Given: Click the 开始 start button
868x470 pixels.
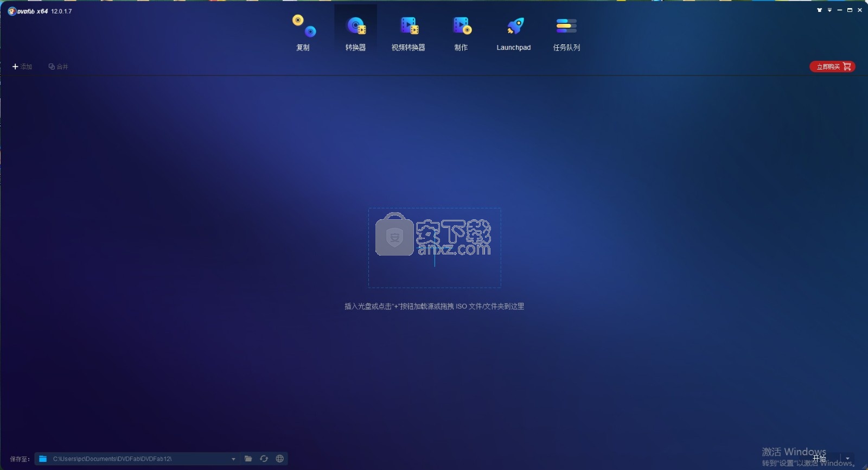Looking at the screenshot, I should click(x=819, y=459).
